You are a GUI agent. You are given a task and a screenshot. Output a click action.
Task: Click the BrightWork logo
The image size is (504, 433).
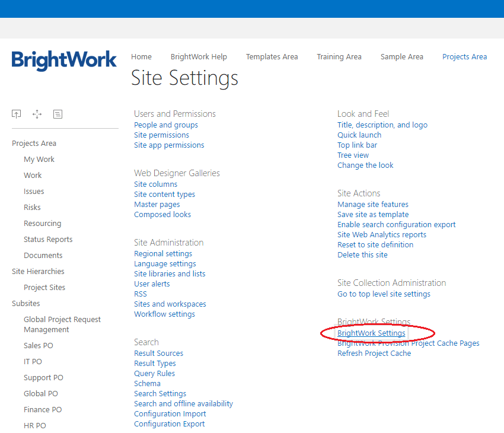(x=64, y=61)
